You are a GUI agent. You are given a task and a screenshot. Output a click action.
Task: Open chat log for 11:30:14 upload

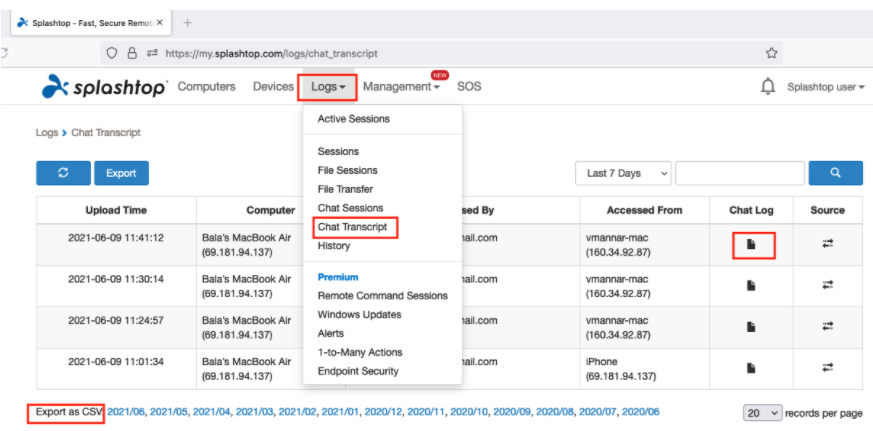[x=751, y=285]
